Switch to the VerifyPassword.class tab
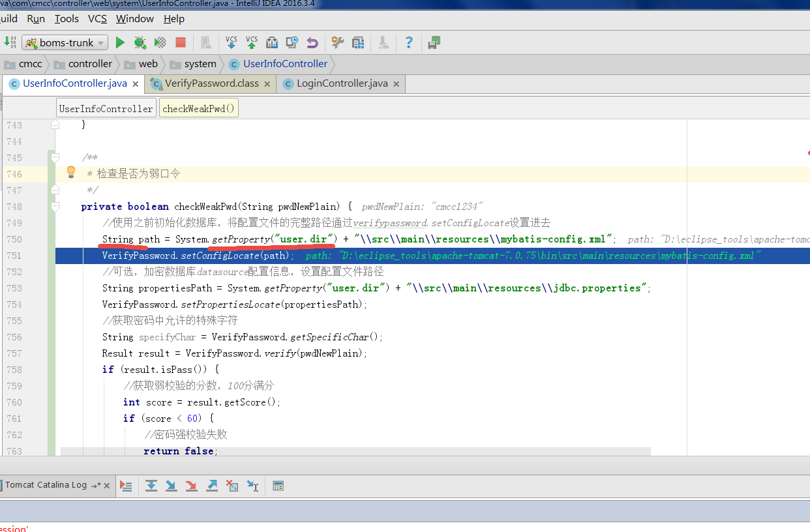Viewport: 810px width, 532px height. coord(211,83)
